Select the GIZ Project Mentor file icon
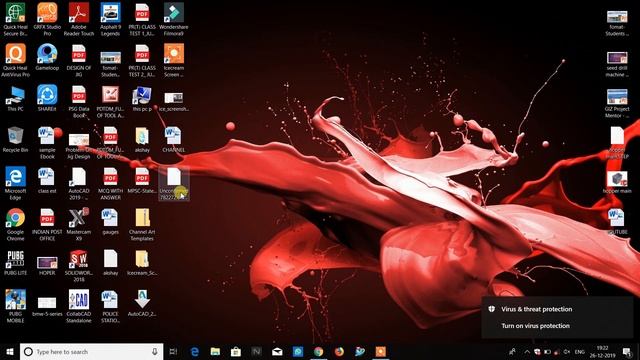 click(x=617, y=103)
